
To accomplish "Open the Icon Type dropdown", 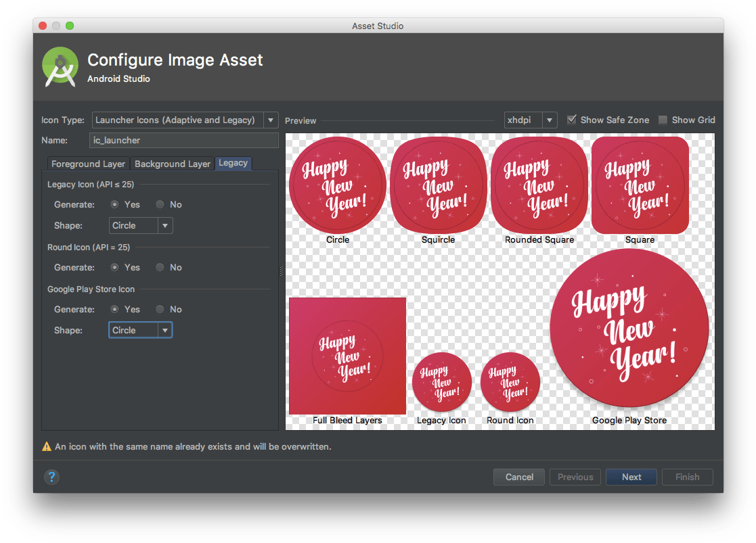I will click(x=185, y=120).
